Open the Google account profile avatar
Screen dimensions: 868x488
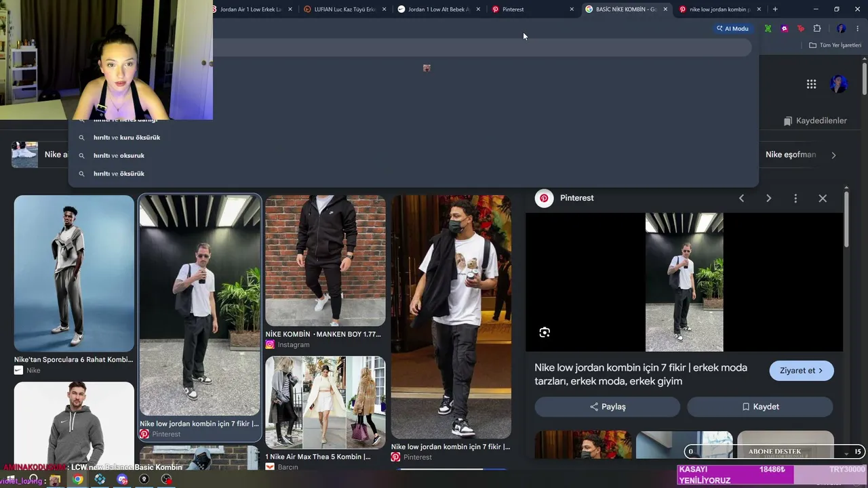pos(839,84)
